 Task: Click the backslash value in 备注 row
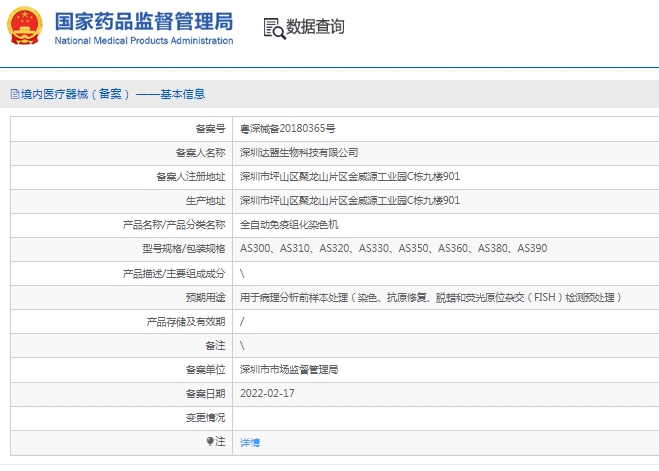tap(242, 345)
